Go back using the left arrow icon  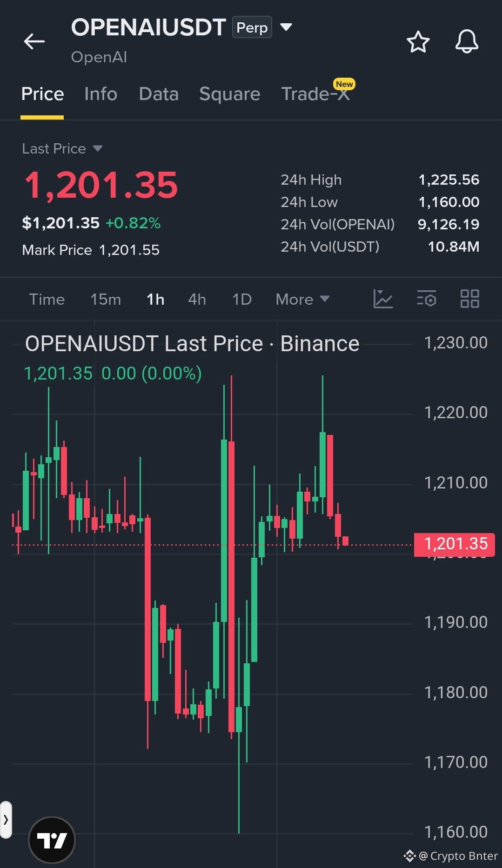click(x=34, y=41)
